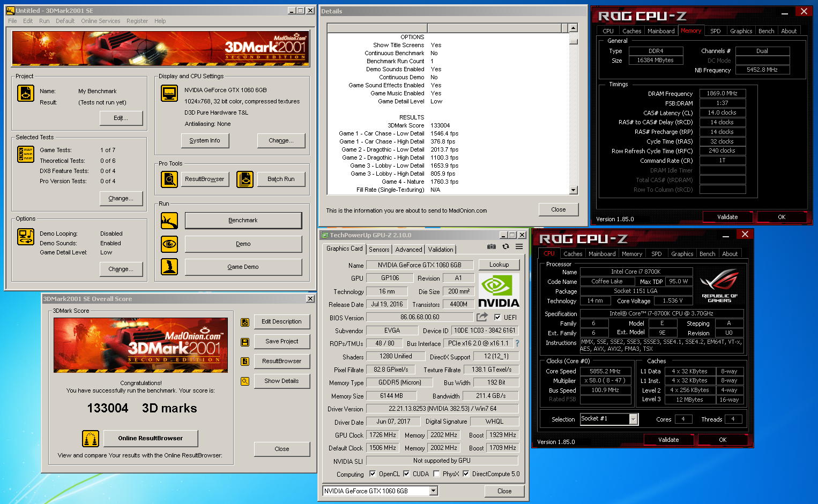Click the Game Demo joystick icon
The width and height of the screenshot is (818, 504).
(169, 267)
